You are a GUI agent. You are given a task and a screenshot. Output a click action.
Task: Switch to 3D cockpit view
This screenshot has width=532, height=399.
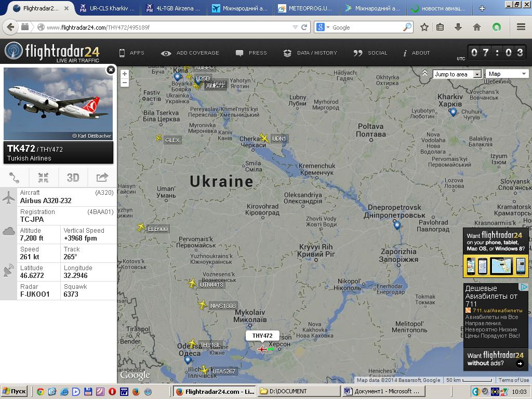73,178
